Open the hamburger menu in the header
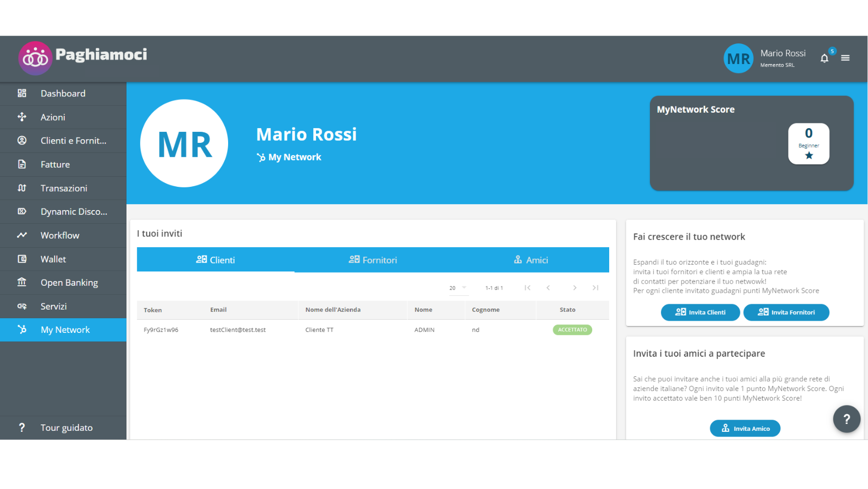The height and width of the screenshot is (489, 868). click(845, 58)
